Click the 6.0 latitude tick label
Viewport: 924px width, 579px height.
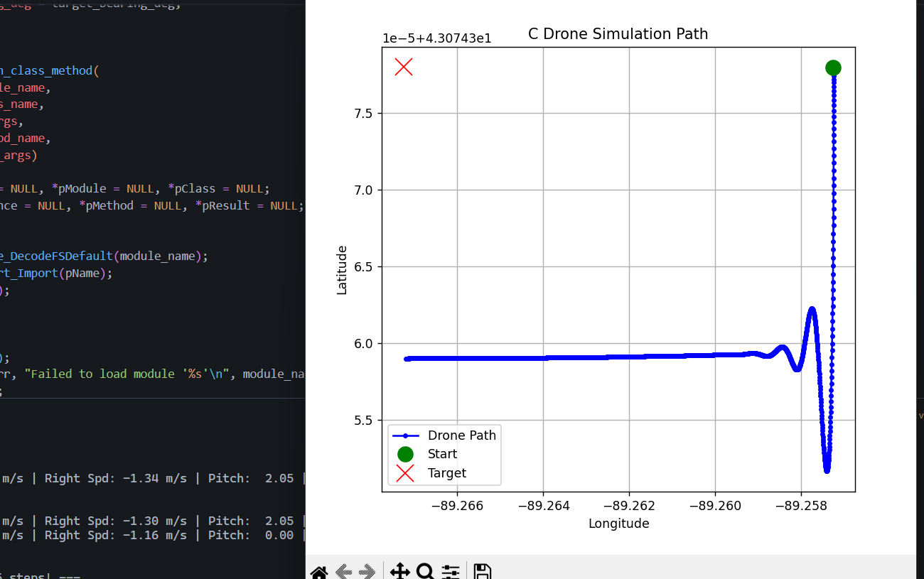[365, 344]
